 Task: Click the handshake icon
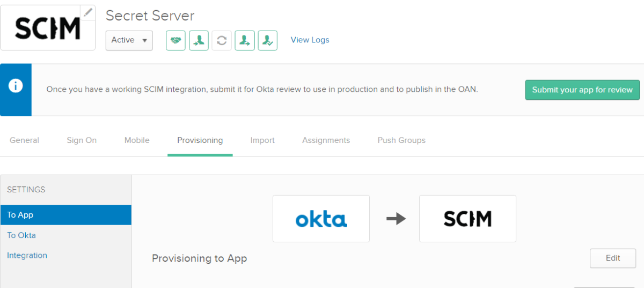[175, 40]
